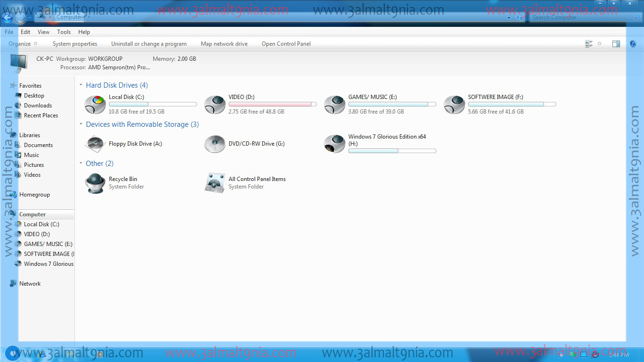Open Network in the navigation pane
Screen dimensions: 644x362
click(30, 284)
